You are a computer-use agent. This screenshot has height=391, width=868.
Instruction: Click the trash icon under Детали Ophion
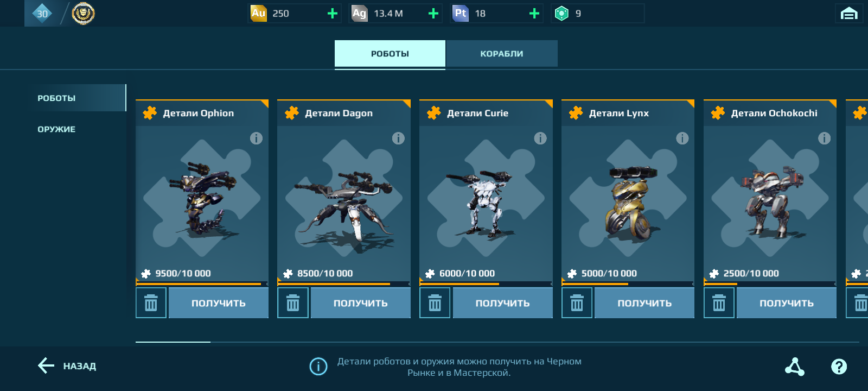coord(151,303)
